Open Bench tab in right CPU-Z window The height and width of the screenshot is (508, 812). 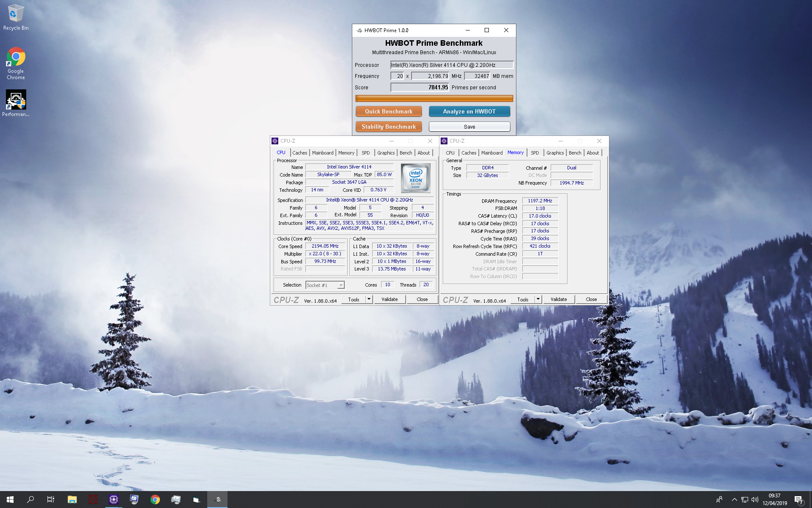pos(575,153)
